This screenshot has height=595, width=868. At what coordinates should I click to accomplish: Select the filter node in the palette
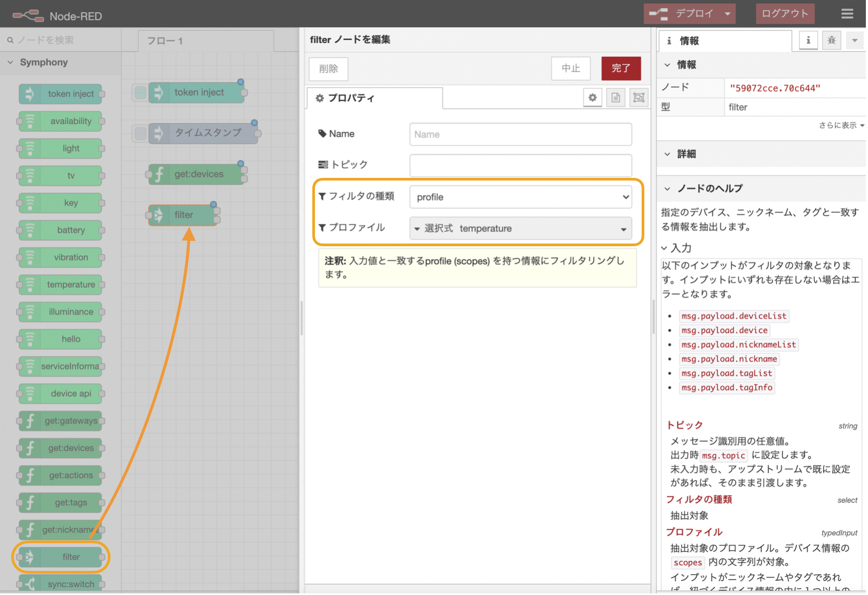tap(60, 557)
